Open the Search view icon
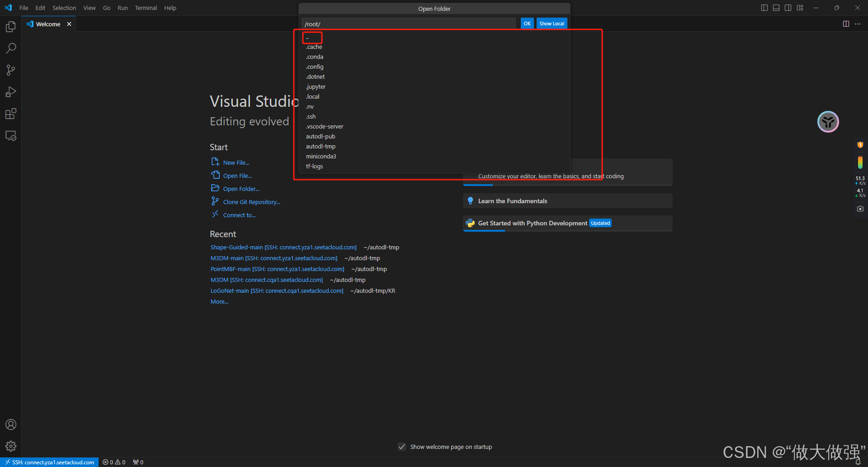The image size is (868, 467). [x=11, y=48]
